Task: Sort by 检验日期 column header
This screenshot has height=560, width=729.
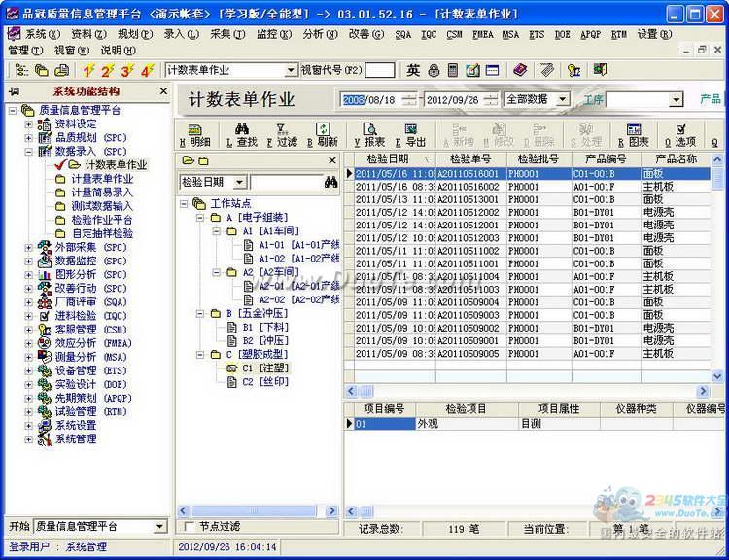Action: [x=395, y=159]
